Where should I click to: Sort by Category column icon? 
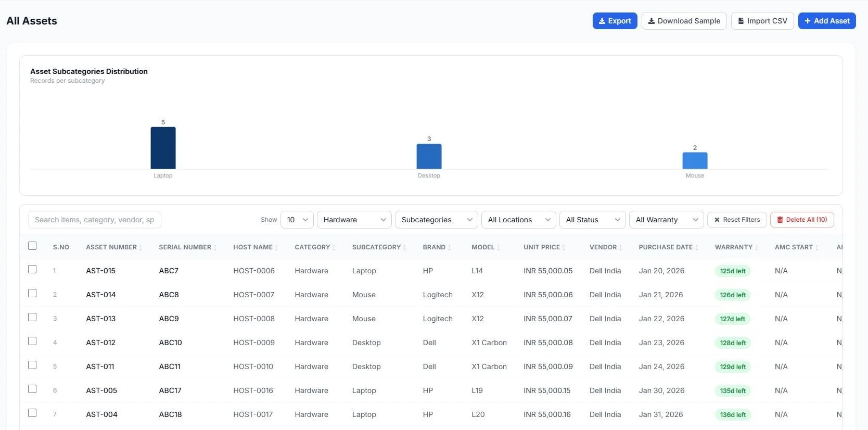click(x=334, y=248)
